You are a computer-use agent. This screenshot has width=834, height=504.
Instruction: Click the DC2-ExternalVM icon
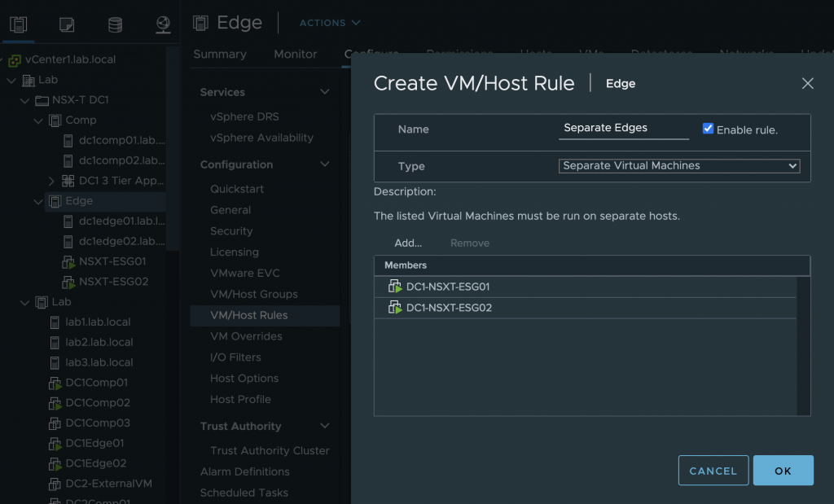click(x=55, y=484)
